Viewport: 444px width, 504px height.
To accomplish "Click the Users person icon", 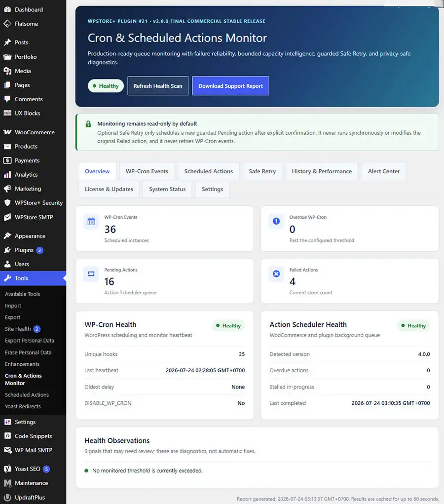I will (7, 264).
